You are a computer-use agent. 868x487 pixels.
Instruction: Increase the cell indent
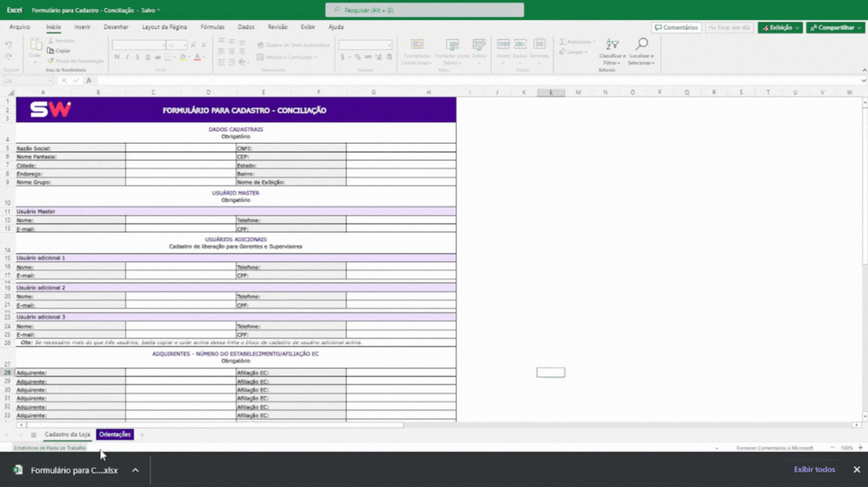pyautogui.click(x=232, y=62)
